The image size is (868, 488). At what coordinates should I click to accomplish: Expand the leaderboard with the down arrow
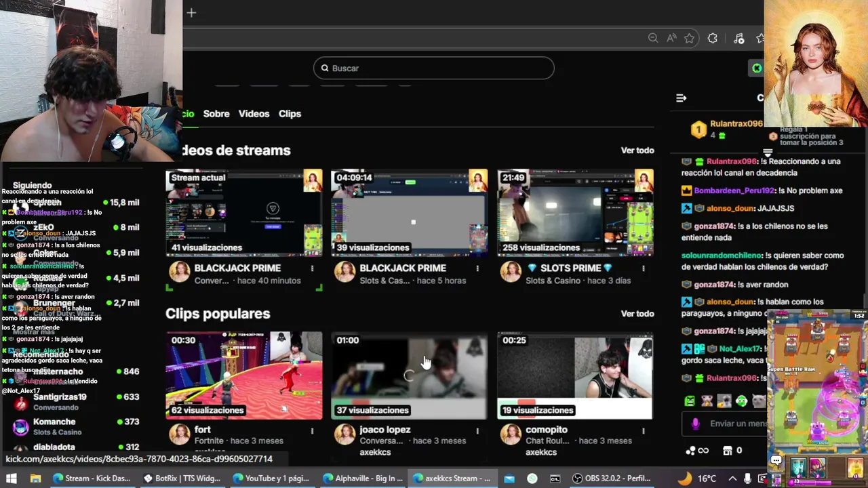[x=768, y=152]
